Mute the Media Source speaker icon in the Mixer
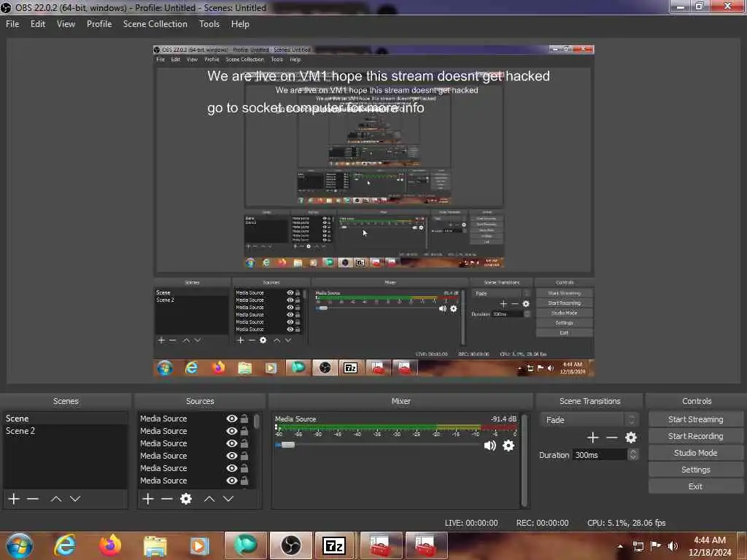The image size is (747, 560). 489,446
